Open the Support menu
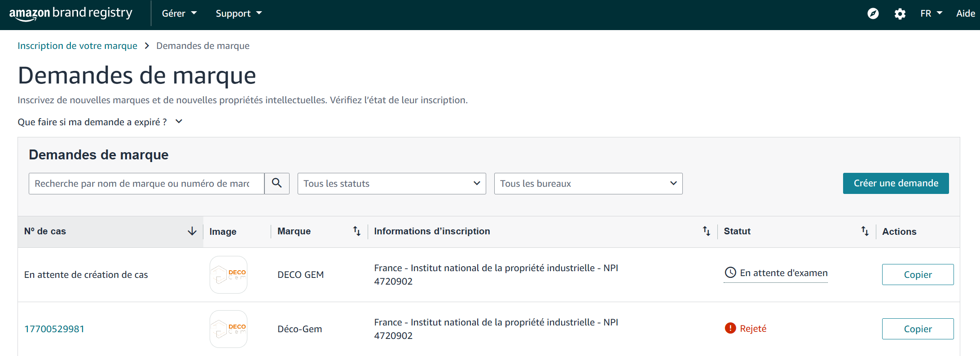The image size is (980, 356). [239, 13]
